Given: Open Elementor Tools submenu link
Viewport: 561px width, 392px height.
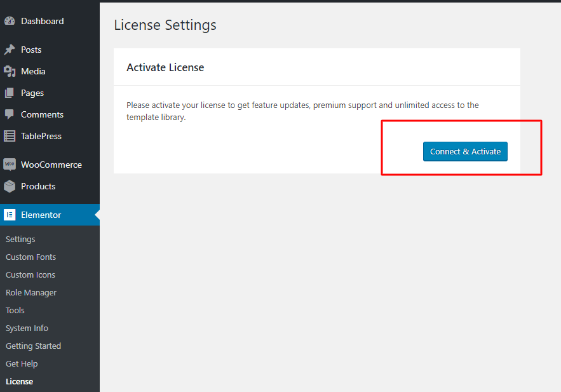Looking at the screenshot, I should pos(15,311).
